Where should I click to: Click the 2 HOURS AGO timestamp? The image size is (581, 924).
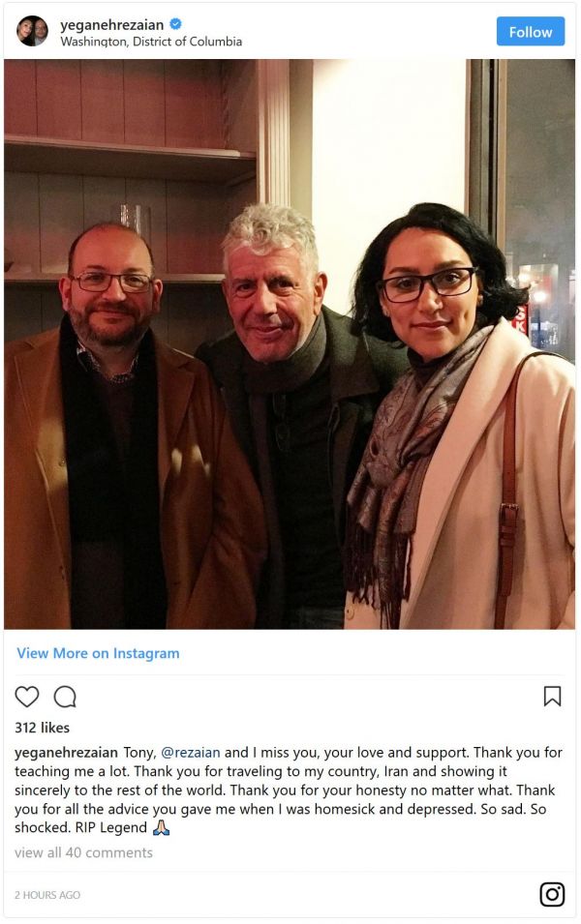[47, 895]
